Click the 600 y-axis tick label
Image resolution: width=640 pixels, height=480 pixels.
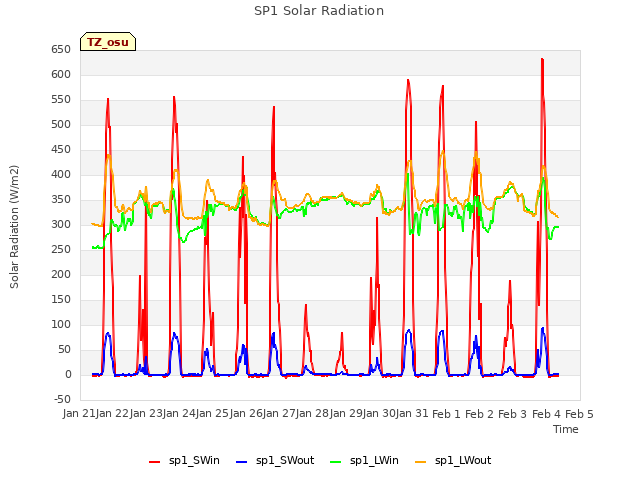tap(61, 75)
